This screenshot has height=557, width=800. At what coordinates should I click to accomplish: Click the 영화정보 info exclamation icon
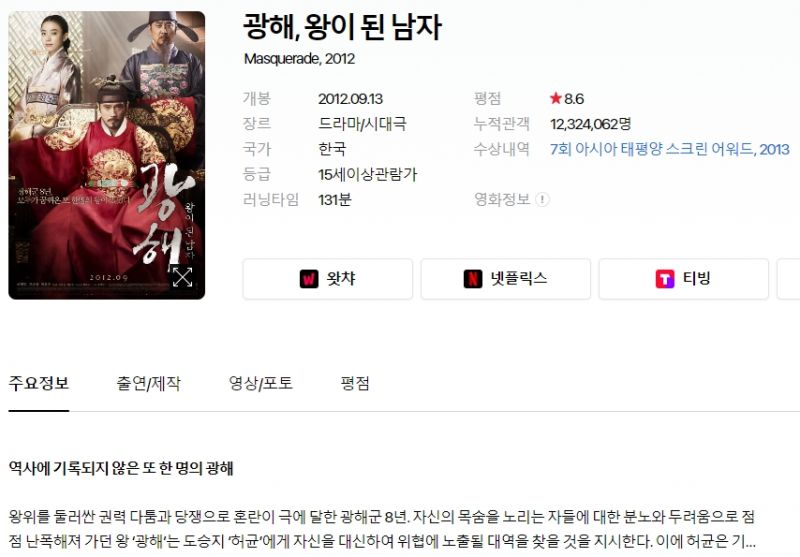542,199
